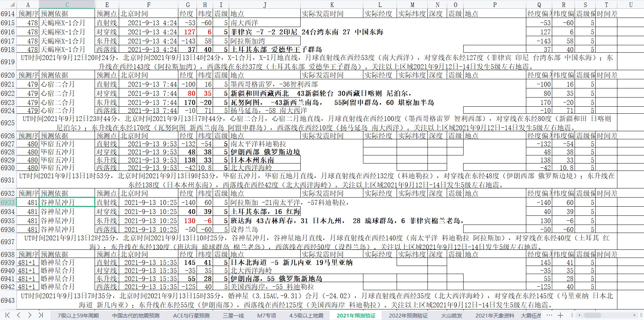644x320 pixels.
Task: Select row header 6914
Action: tap(8, 14)
